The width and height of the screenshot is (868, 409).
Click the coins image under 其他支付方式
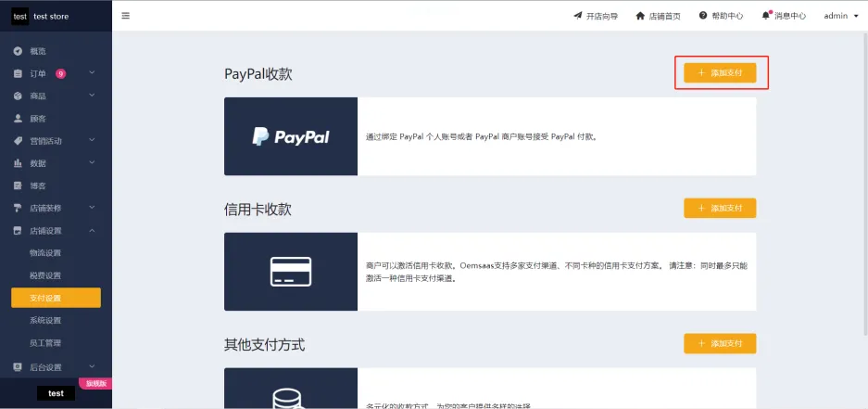(291, 388)
